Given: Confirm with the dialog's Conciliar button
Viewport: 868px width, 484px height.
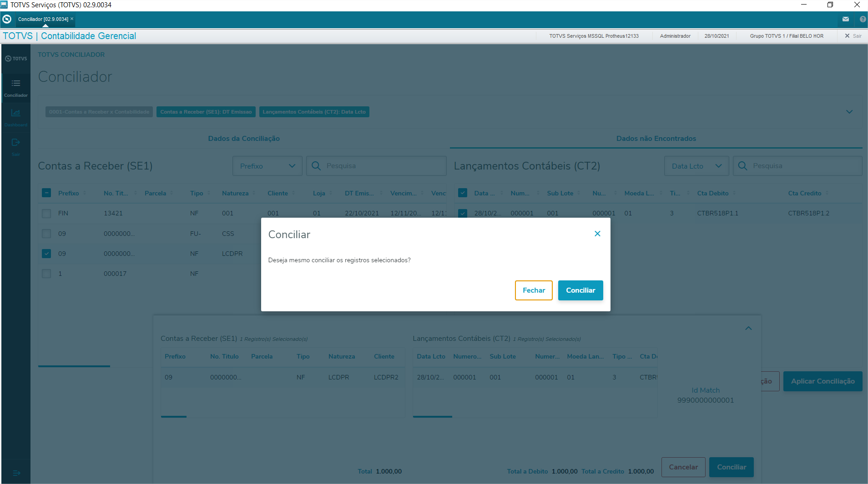Looking at the screenshot, I should (580, 290).
